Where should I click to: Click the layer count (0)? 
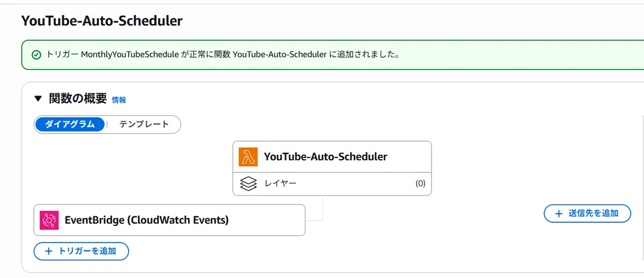point(420,184)
